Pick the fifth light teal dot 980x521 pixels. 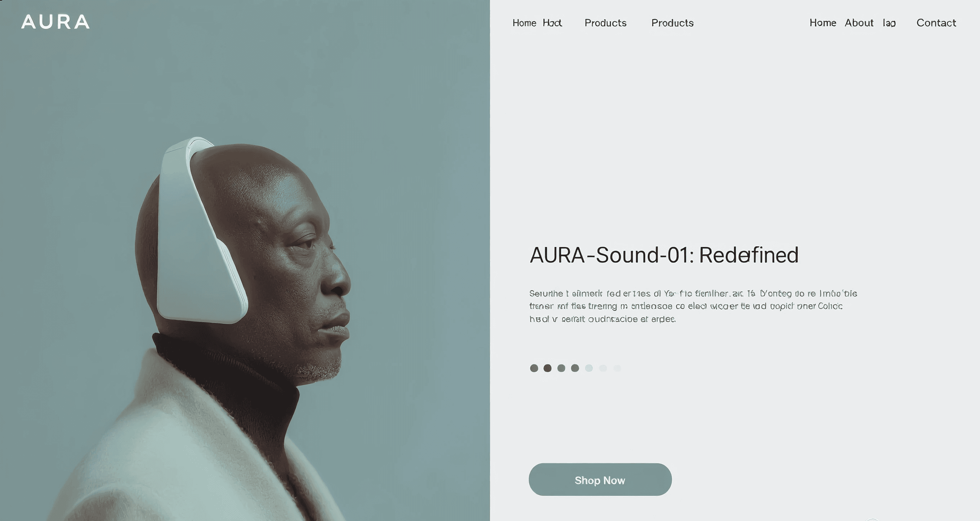click(589, 368)
